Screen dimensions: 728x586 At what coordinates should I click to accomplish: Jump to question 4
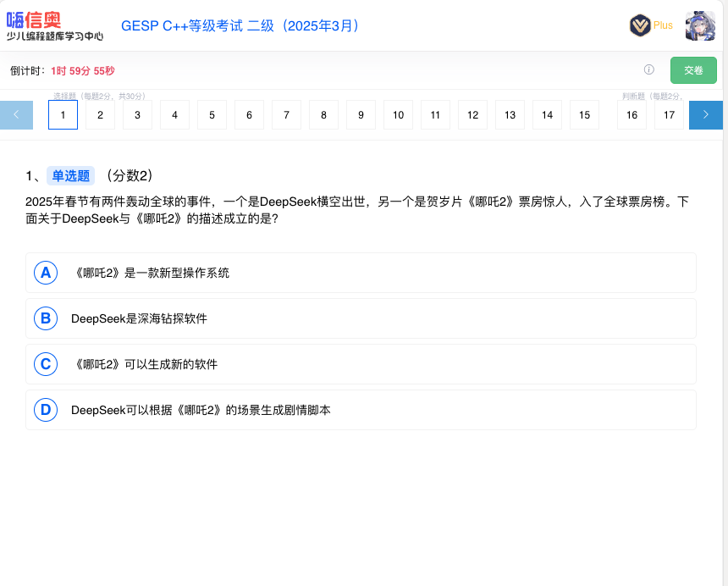(174, 114)
